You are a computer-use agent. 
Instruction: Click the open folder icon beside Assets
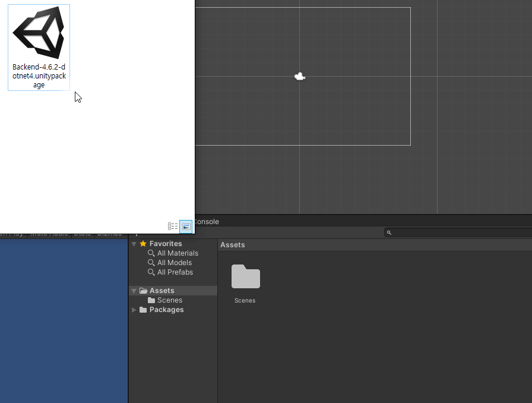[143, 291]
